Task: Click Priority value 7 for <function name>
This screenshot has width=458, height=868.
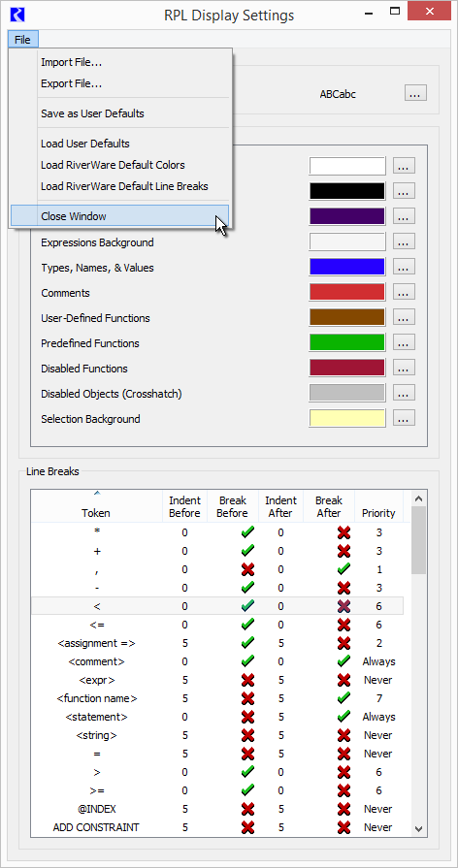Action: (378, 698)
